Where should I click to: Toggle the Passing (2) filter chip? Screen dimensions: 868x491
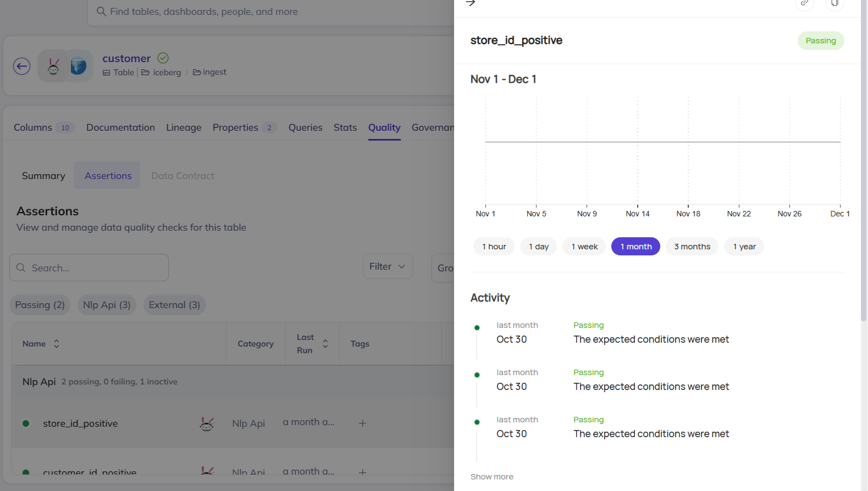(40, 305)
